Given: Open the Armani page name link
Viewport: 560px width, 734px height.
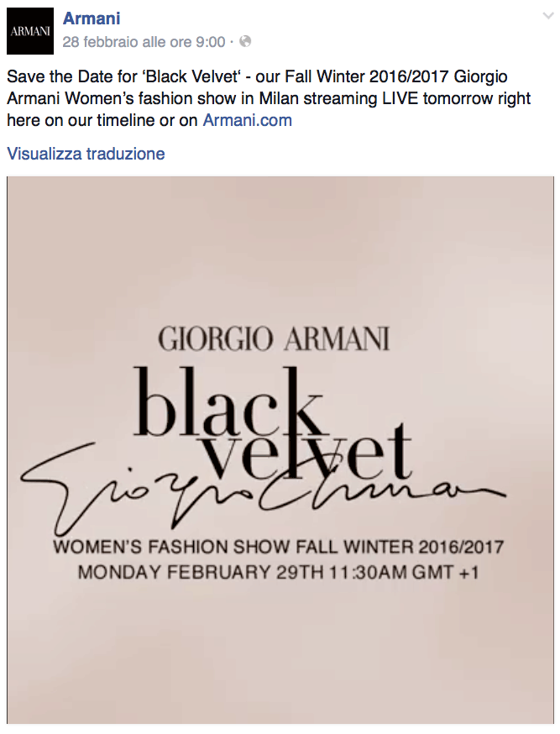Looking at the screenshot, I should [92, 18].
